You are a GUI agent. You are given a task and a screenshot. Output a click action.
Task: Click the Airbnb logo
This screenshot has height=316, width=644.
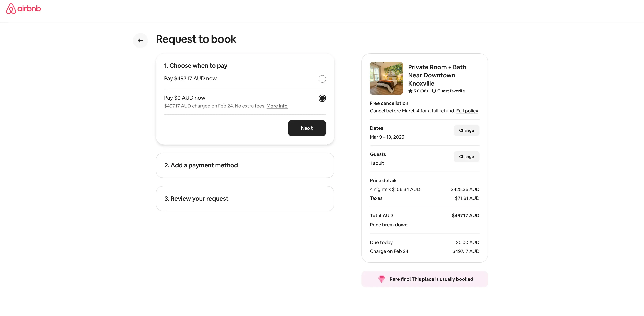pos(23,9)
